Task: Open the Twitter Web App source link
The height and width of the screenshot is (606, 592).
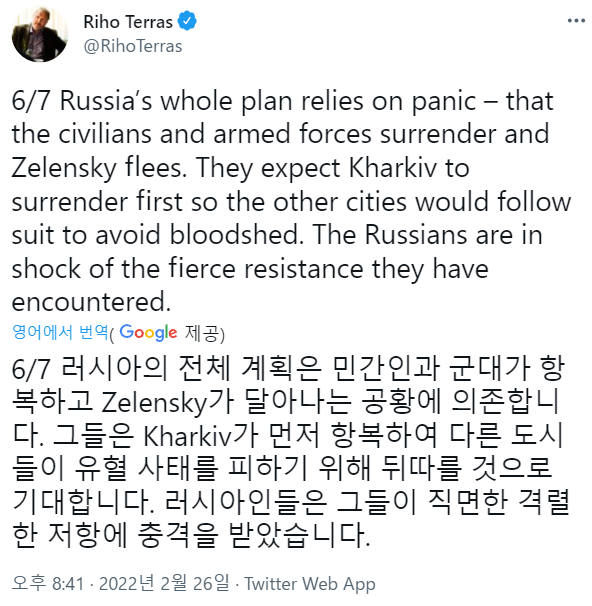Action: pyautogui.click(x=310, y=584)
